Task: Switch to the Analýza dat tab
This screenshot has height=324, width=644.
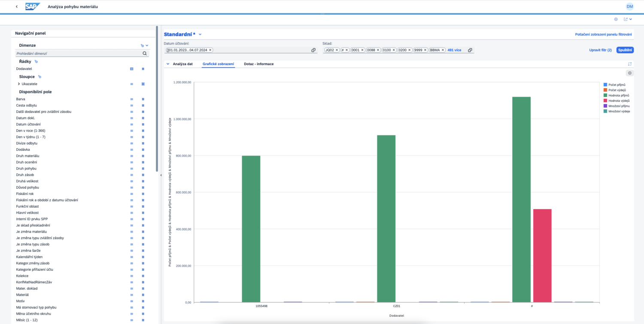Action: (x=182, y=64)
